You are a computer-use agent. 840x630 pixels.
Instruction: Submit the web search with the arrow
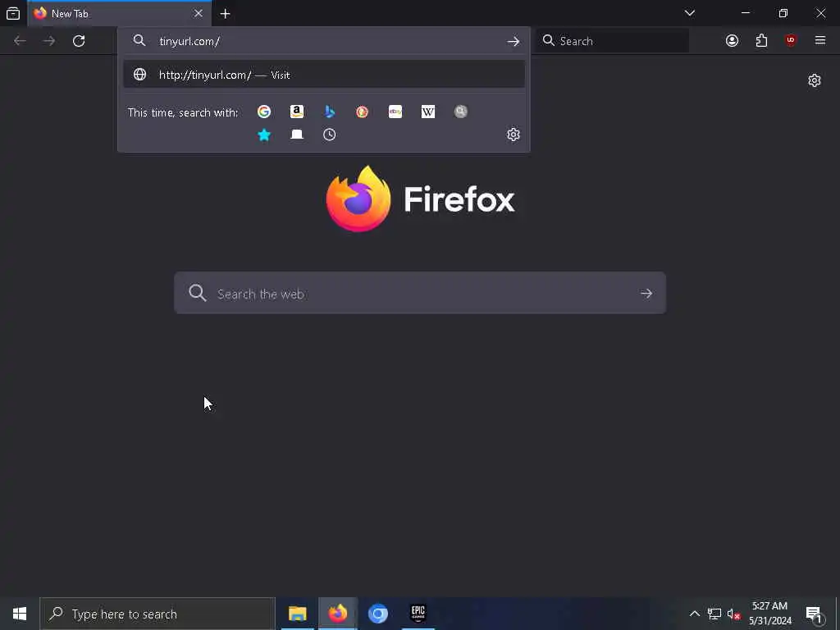(x=646, y=293)
